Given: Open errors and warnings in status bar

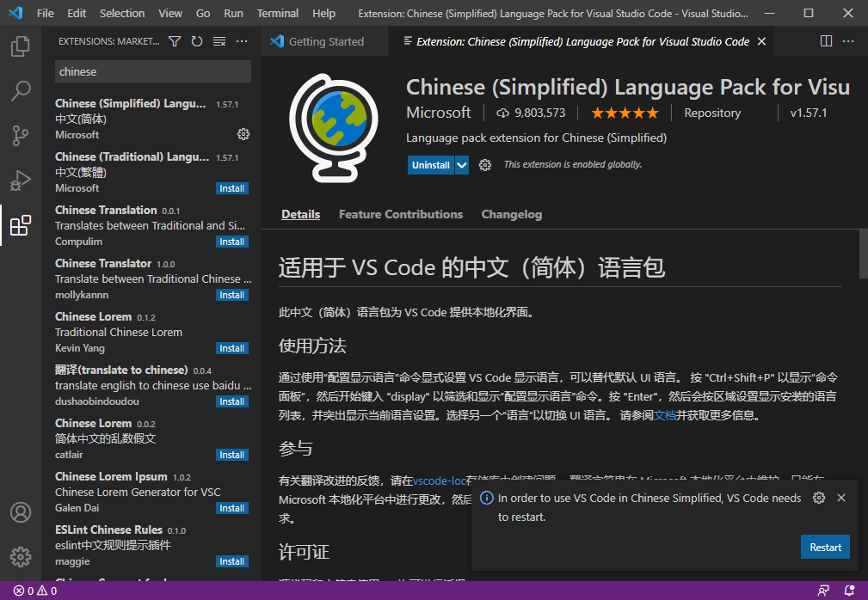Looking at the screenshot, I should (x=35, y=591).
